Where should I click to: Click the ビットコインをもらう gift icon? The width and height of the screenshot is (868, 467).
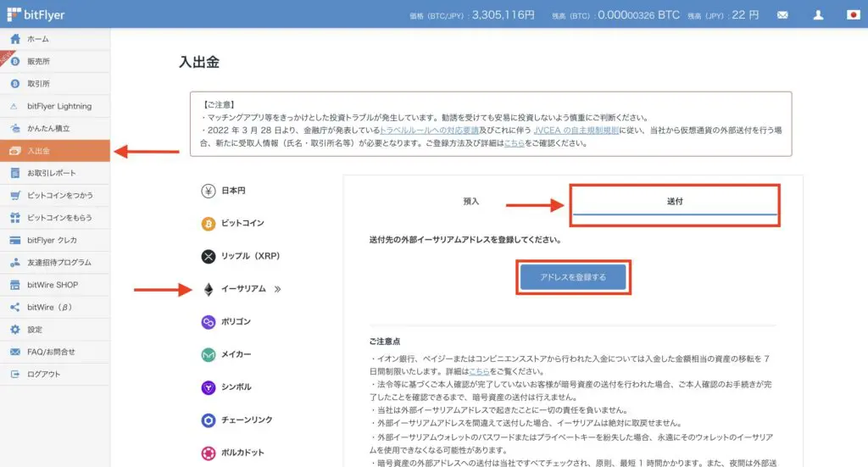coord(15,218)
